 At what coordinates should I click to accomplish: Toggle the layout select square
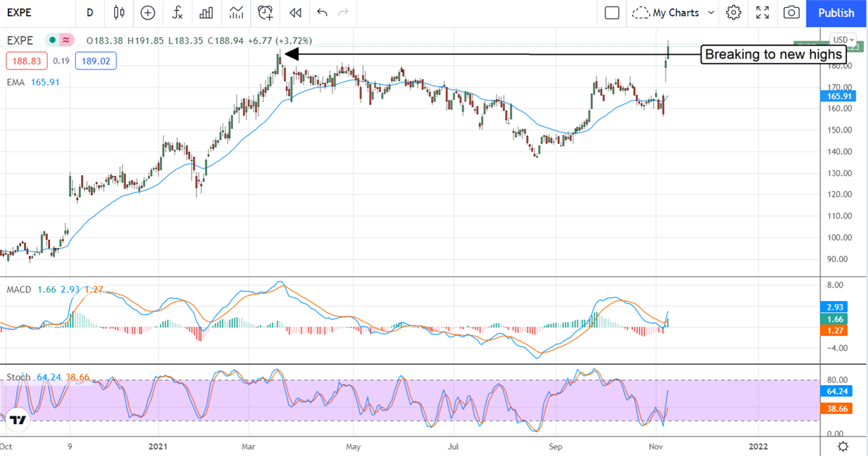click(612, 12)
